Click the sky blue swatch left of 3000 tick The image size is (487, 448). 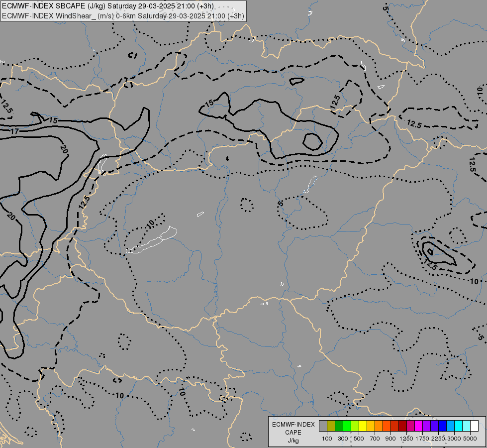tap(450, 426)
